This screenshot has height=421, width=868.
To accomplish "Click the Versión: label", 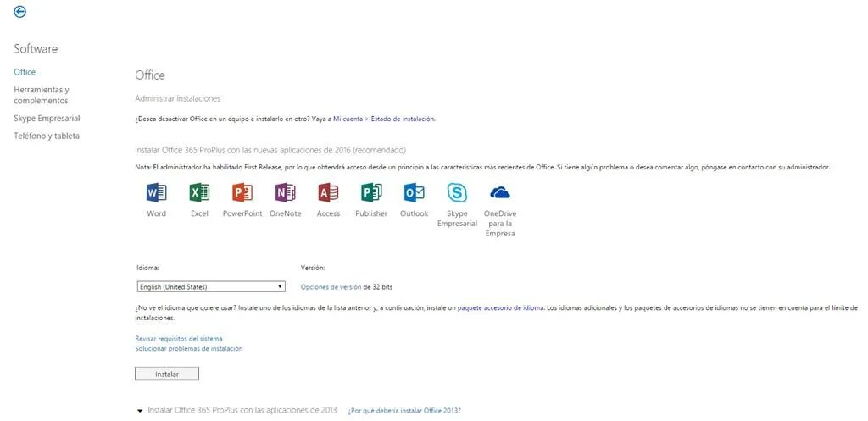I will point(313,268).
